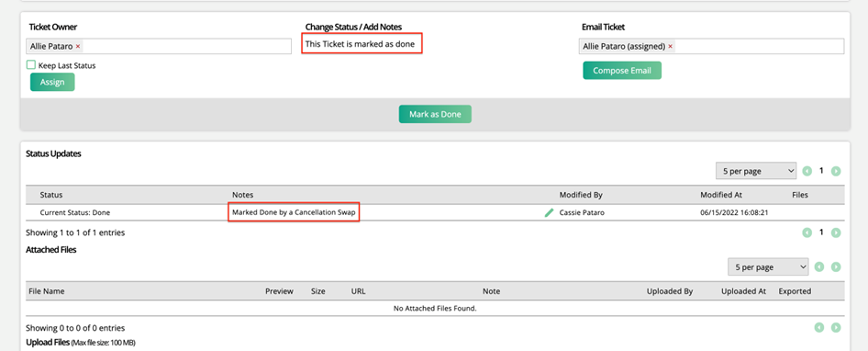Click the Exported column header
Image resolution: width=868 pixels, height=351 pixels.
795,291
